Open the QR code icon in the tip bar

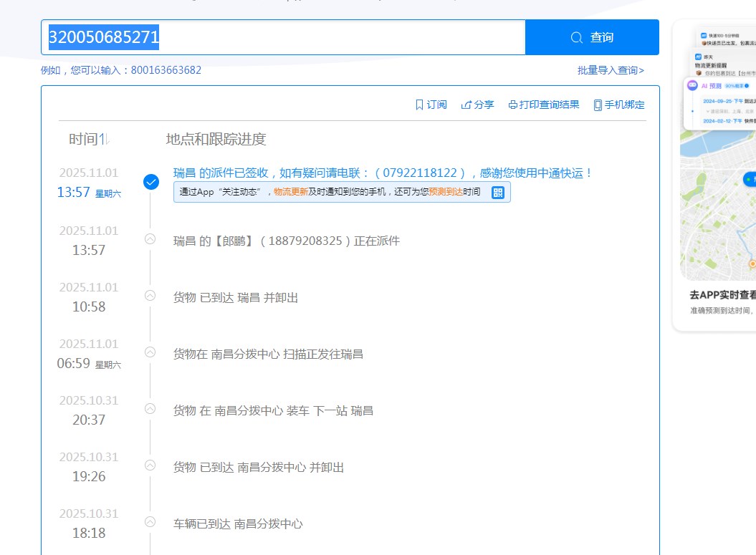[497, 192]
